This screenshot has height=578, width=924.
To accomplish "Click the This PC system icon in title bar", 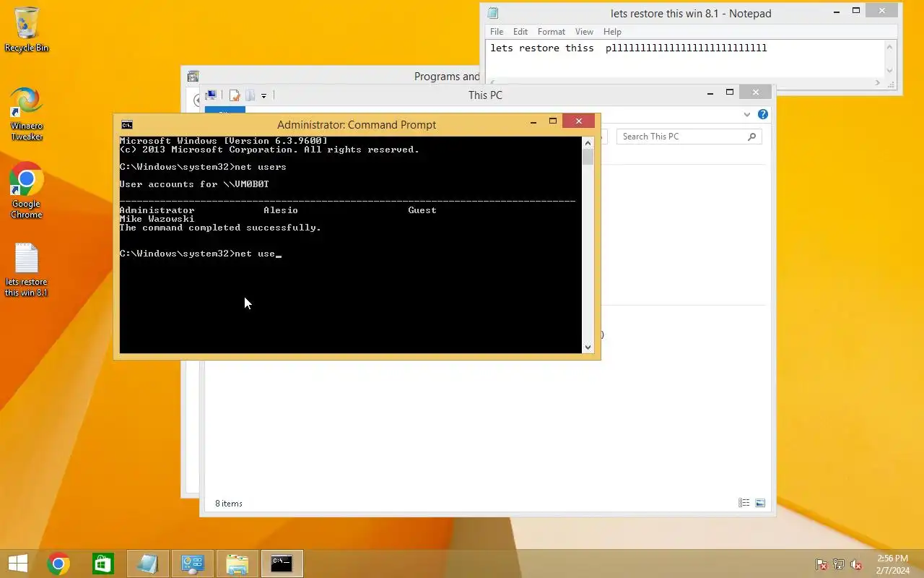I will pos(212,95).
